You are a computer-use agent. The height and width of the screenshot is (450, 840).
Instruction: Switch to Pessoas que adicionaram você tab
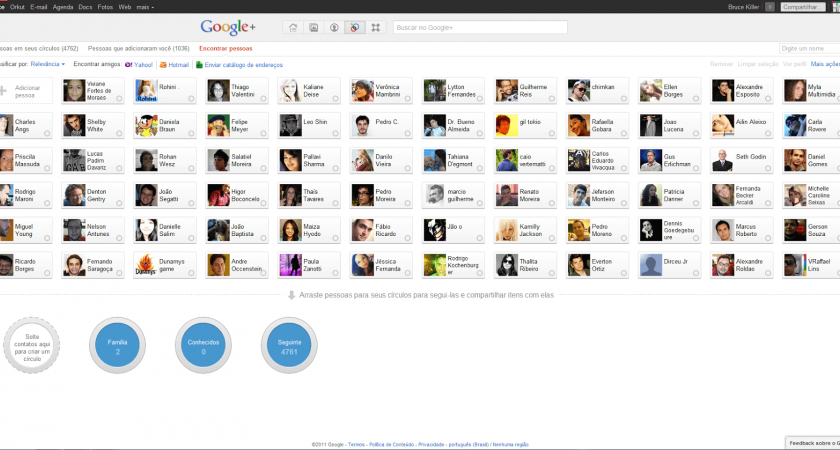[138, 48]
